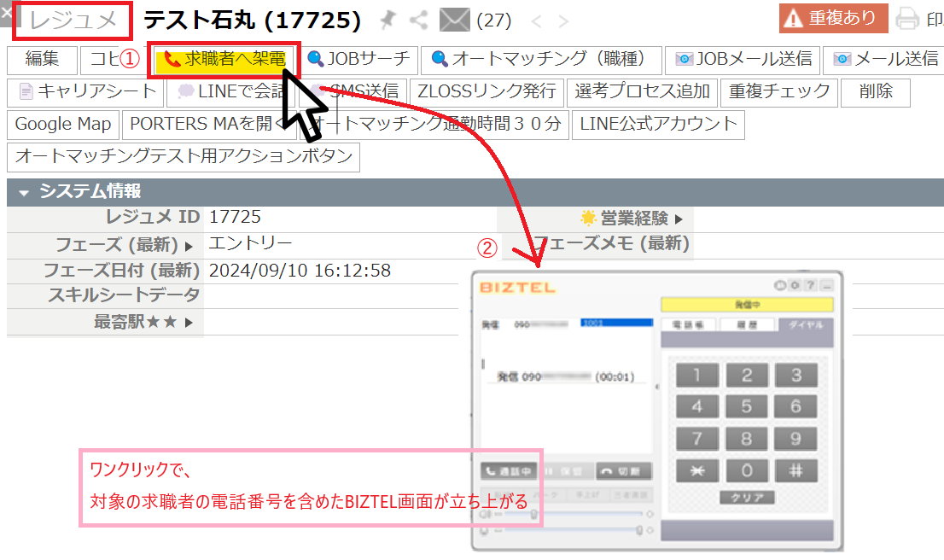This screenshot has width=944, height=560.
Task: Start LINEで会話 chat
Action: [232, 91]
